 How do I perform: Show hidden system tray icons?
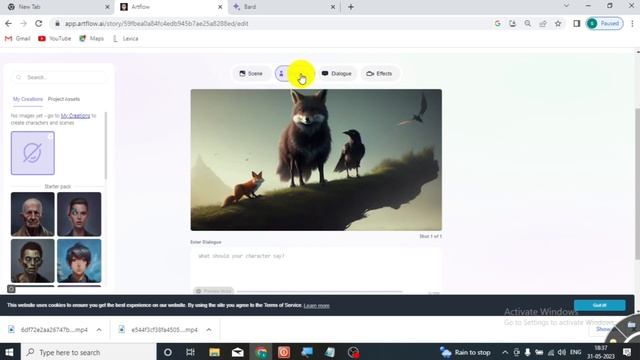pyautogui.click(x=505, y=352)
